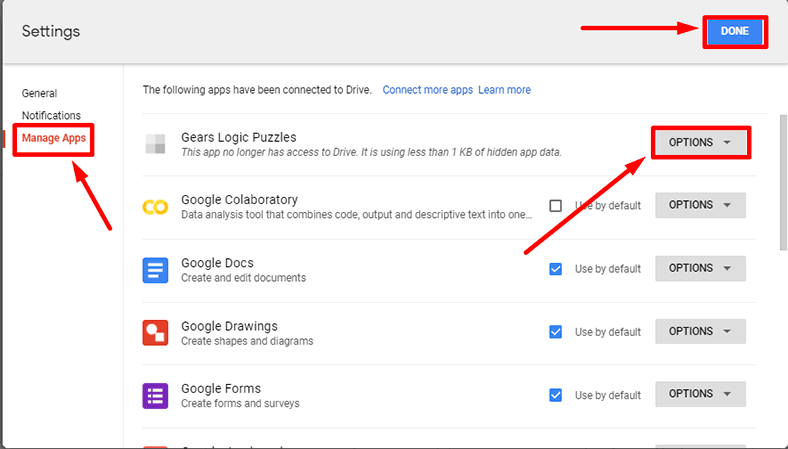Click the blue Done button
This screenshot has height=449, width=788.
click(x=735, y=31)
